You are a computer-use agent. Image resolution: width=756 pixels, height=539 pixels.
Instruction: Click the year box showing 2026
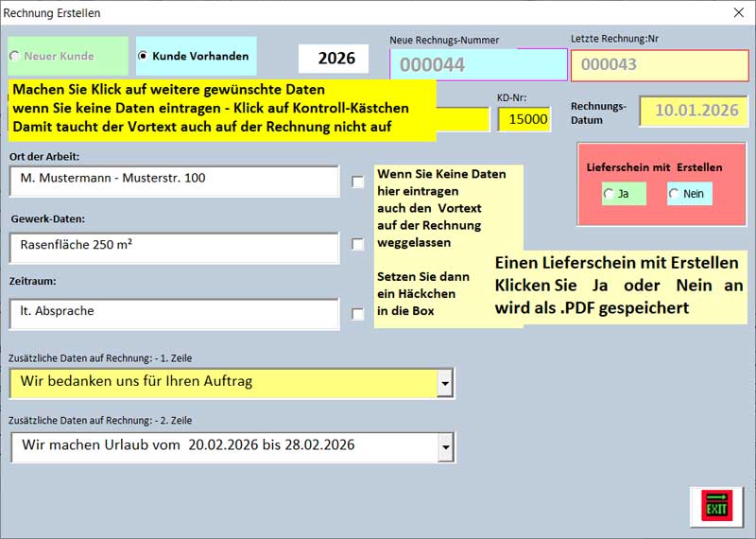334,59
